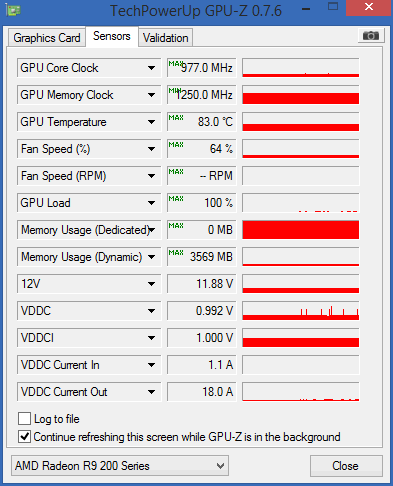
Task: Click the GPU Load history graph
Action: [301, 203]
